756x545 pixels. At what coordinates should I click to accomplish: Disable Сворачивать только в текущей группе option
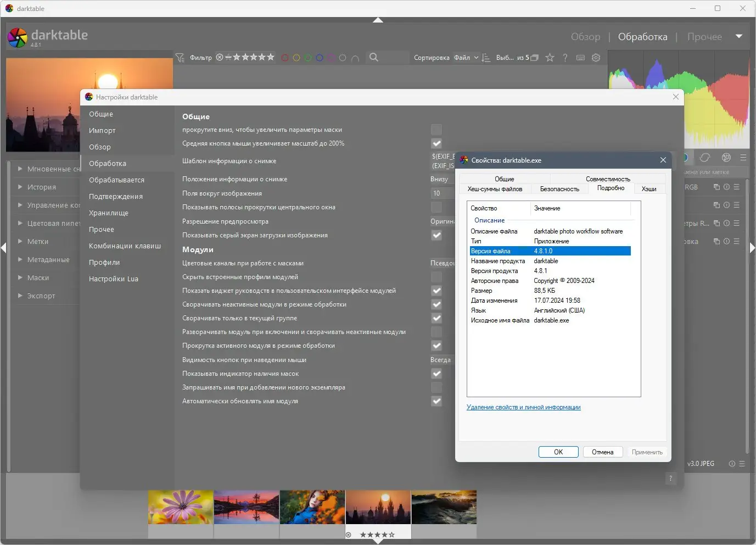tap(436, 318)
